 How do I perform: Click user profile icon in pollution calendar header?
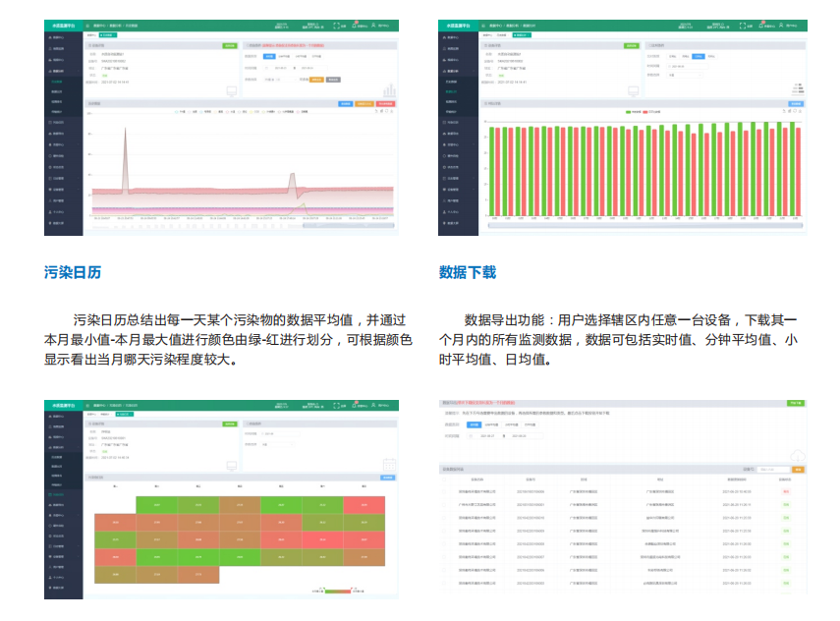point(374,407)
